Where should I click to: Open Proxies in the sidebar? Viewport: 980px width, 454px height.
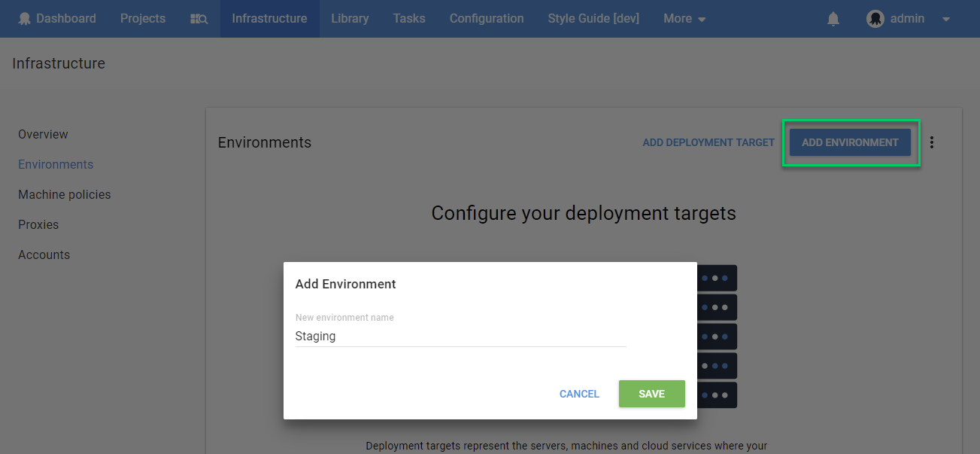tap(38, 224)
